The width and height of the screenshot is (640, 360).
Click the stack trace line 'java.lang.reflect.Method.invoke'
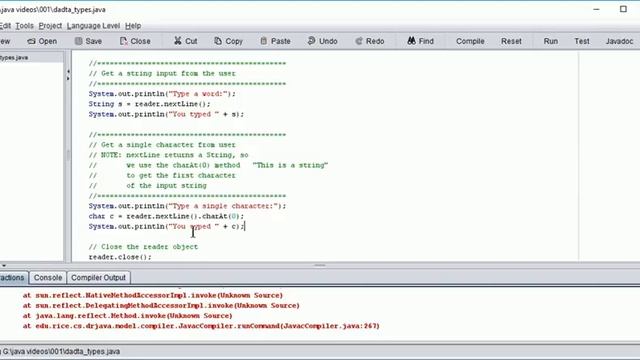click(x=127, y=316)
